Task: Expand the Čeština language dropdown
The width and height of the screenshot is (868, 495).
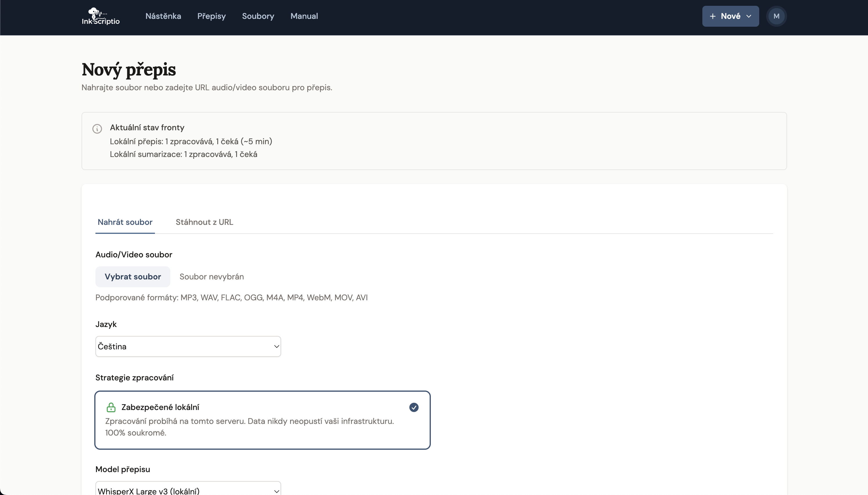Action: [x=188, y=346]
